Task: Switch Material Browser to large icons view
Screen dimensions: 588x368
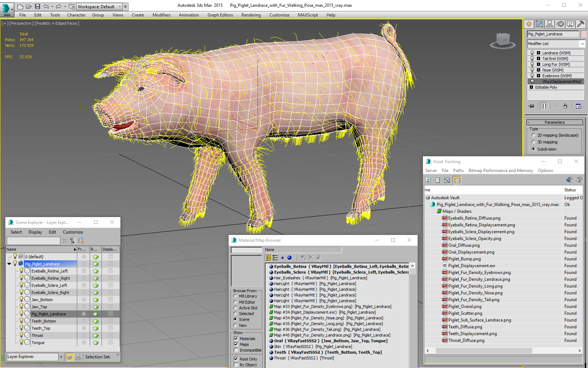Action: 289,257
